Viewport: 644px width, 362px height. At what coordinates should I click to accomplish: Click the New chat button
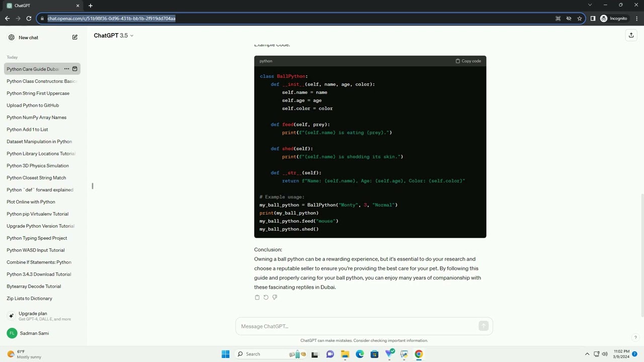click(x=42, y=38)
